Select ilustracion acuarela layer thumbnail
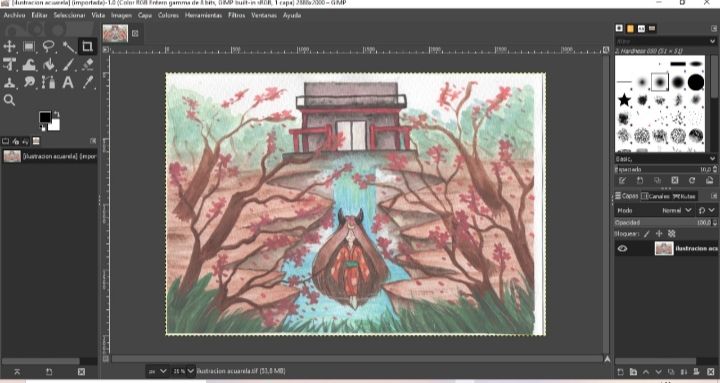720x383 pixels. (x=664, y=248)
